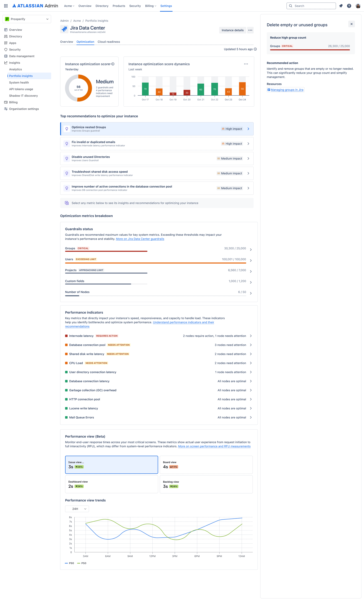Open the app switcher grid icon

coord(6,6)
